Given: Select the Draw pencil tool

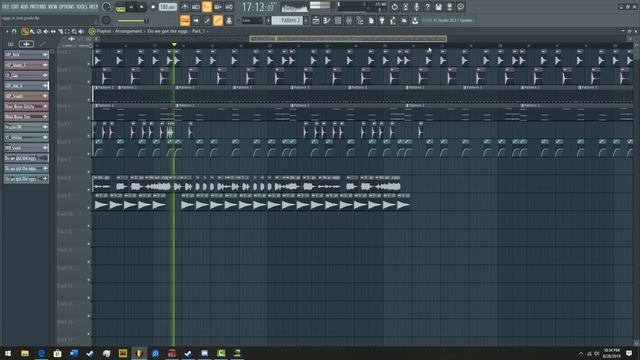Looking at the screenshot, I should [x=25, y=31].
